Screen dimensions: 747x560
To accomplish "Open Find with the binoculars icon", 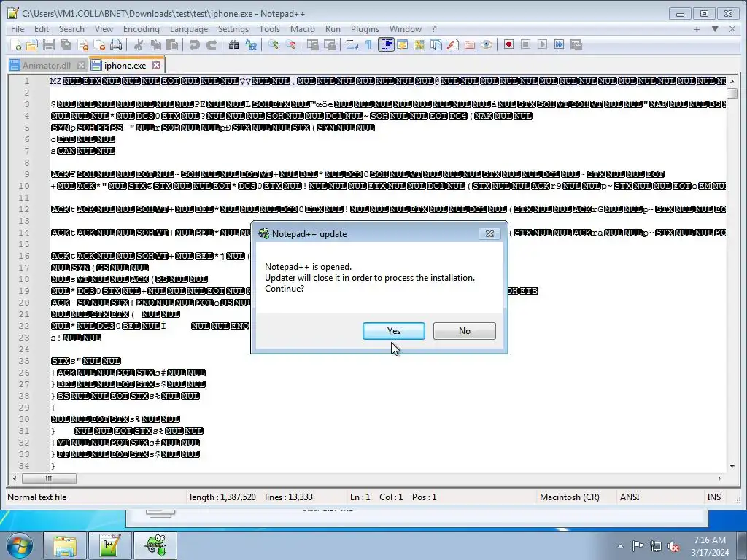I will (x=233, y=44).
